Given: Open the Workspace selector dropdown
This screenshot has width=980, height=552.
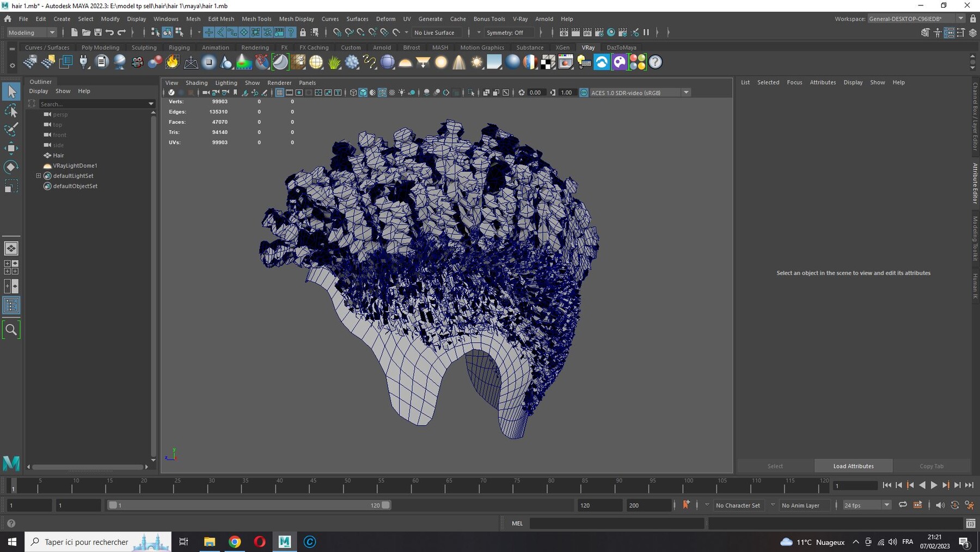Looking at the screenshot, I should 916,19.
